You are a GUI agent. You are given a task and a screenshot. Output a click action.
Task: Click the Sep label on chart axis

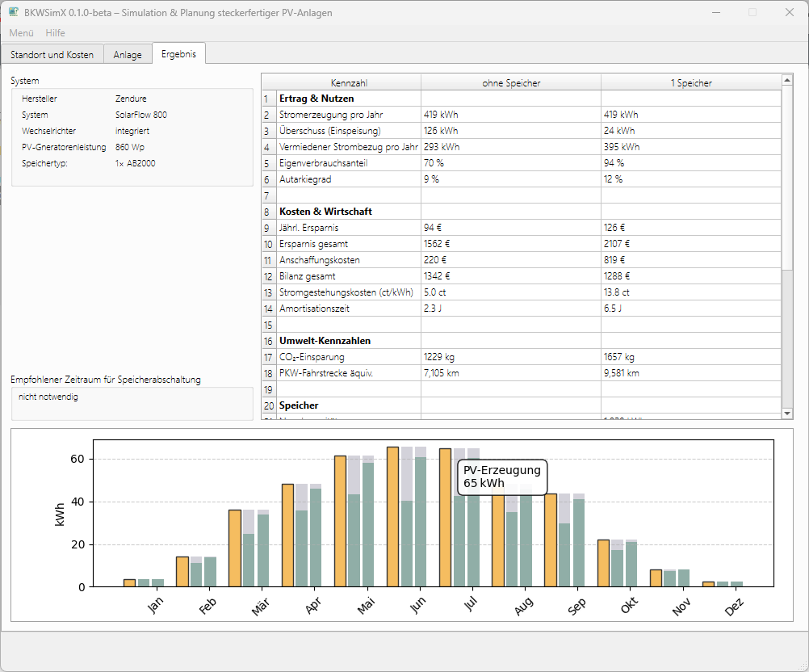(x=576, y=606)
